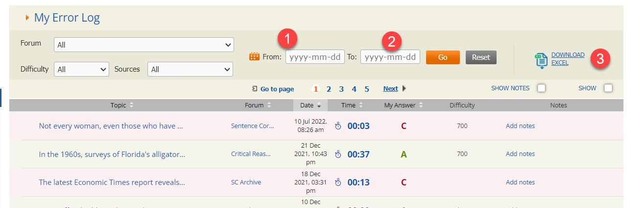Click the From date input field
The width and height of the screenshot is (644, 208).
point(315,57)
